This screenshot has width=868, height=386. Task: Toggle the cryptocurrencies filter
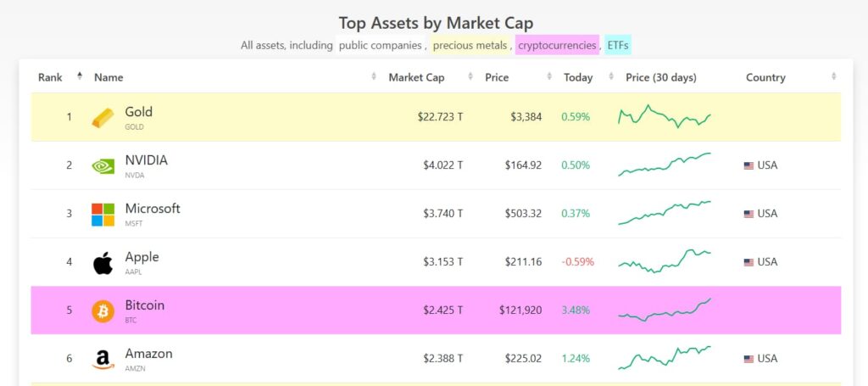(x=557, y=45)
